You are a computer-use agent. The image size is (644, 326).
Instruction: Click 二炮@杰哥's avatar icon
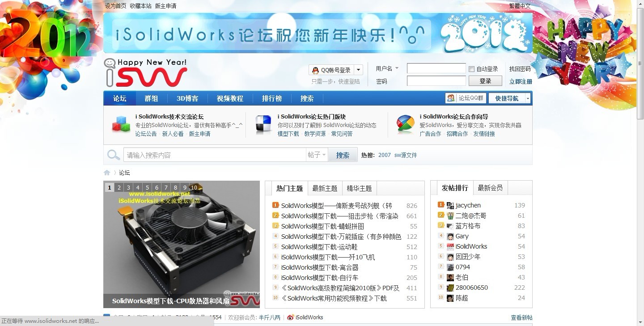pos(450,216)
